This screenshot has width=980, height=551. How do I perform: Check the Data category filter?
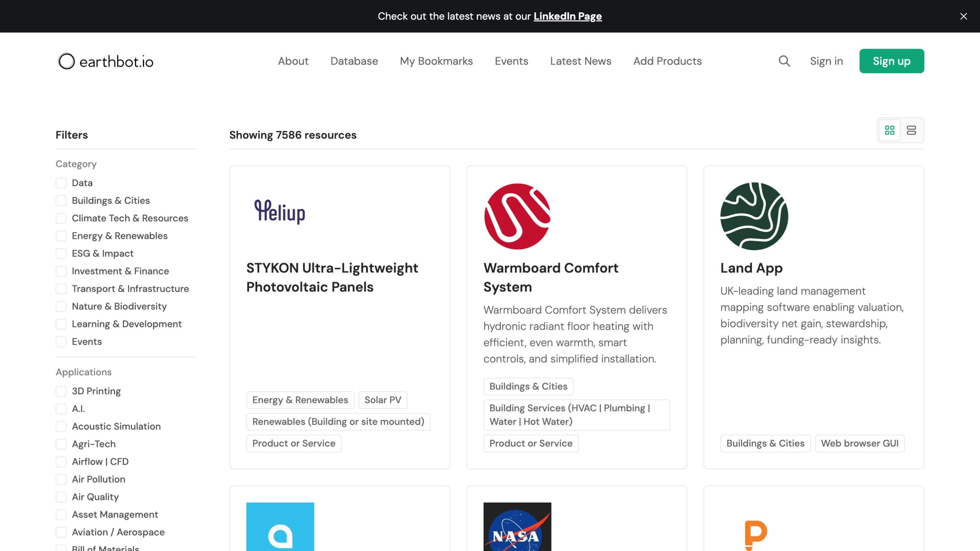pyautogui.click(x=61, y=183)
